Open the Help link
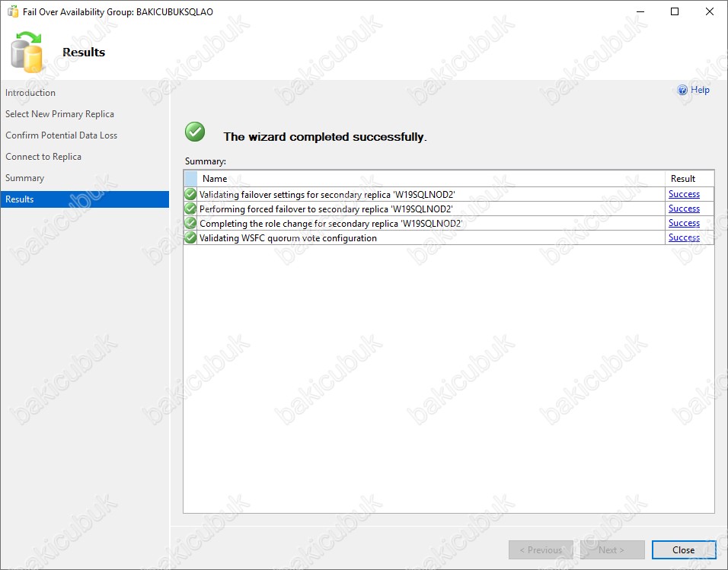This screenshot has height=570, width=728. coord(700,90)
